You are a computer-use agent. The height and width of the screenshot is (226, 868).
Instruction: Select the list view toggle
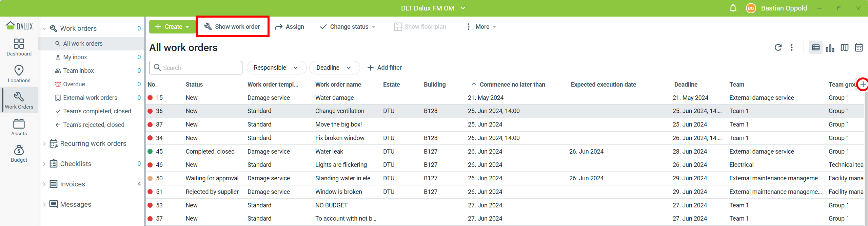(x=815, y=48)
